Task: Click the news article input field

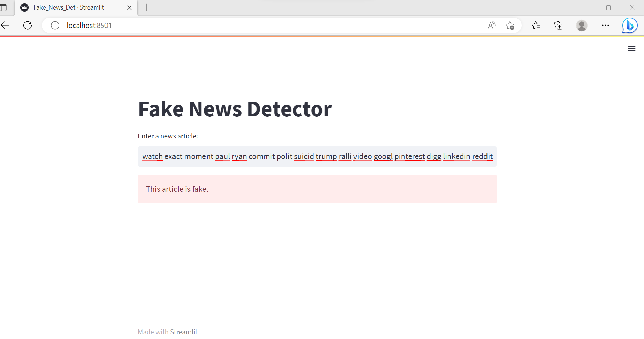Action: (x=317, y=156)
